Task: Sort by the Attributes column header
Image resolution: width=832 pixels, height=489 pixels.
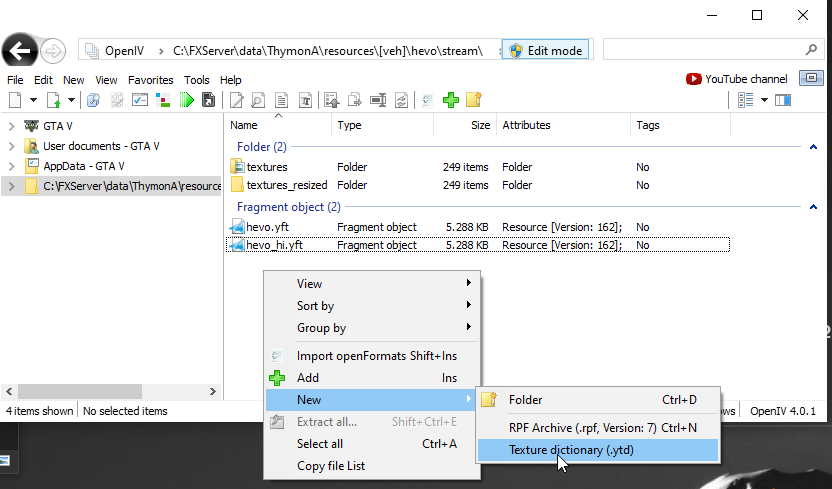Action: tap(564, 125)
